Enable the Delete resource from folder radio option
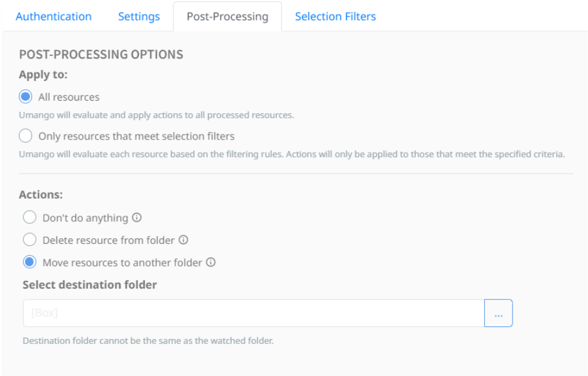 30,240
